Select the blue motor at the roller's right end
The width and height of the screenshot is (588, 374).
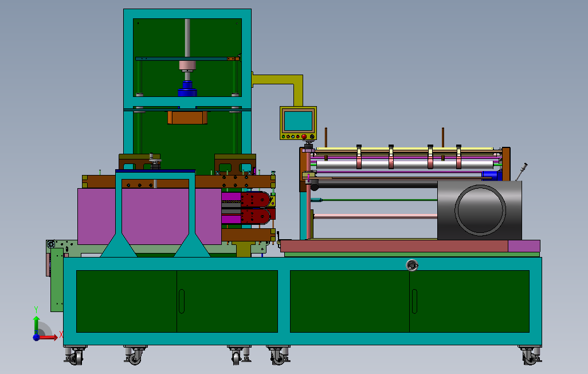point(492,176)
